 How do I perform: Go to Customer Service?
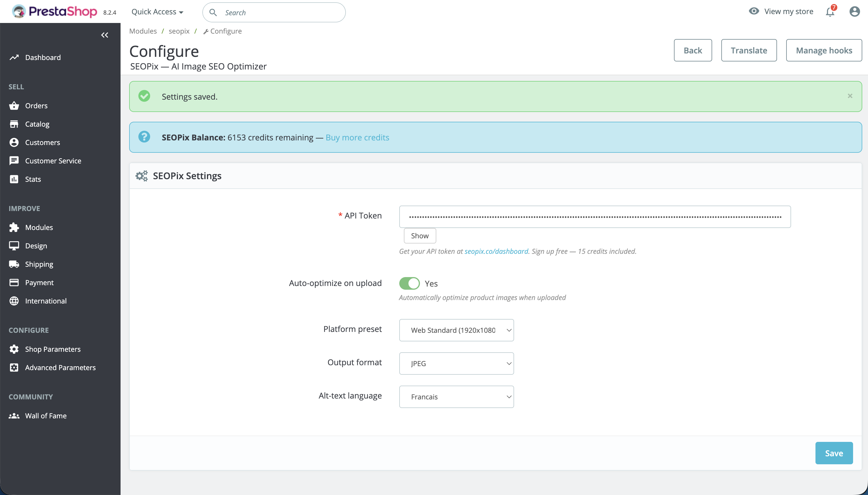point(53,161)
